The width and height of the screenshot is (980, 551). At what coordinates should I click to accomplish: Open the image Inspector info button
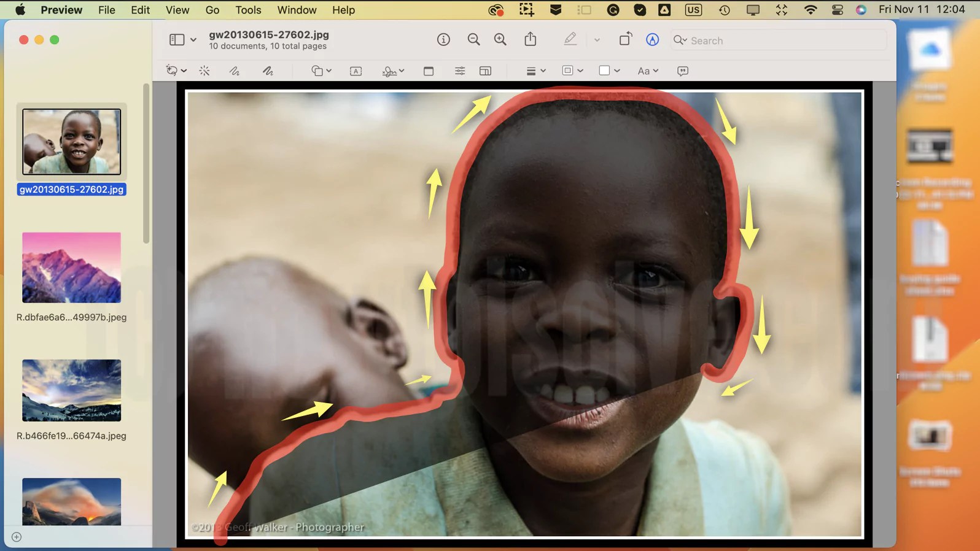tap(443, 40)
